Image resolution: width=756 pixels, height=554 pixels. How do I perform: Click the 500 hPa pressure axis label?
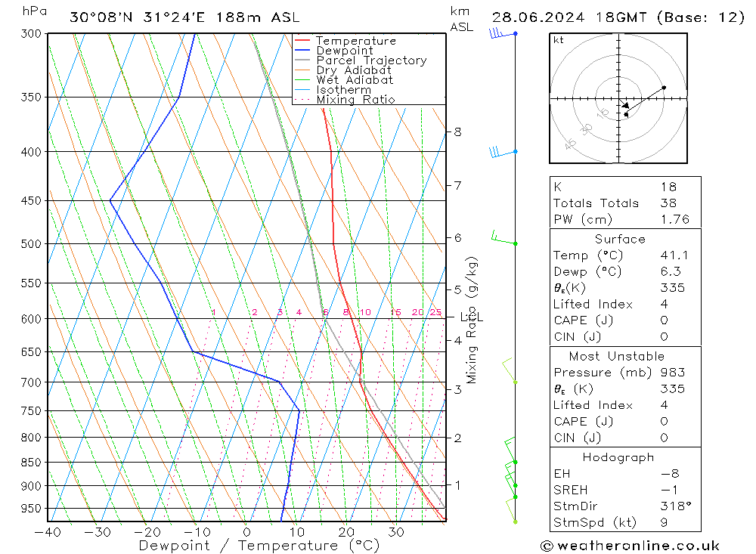coord(31,244)
